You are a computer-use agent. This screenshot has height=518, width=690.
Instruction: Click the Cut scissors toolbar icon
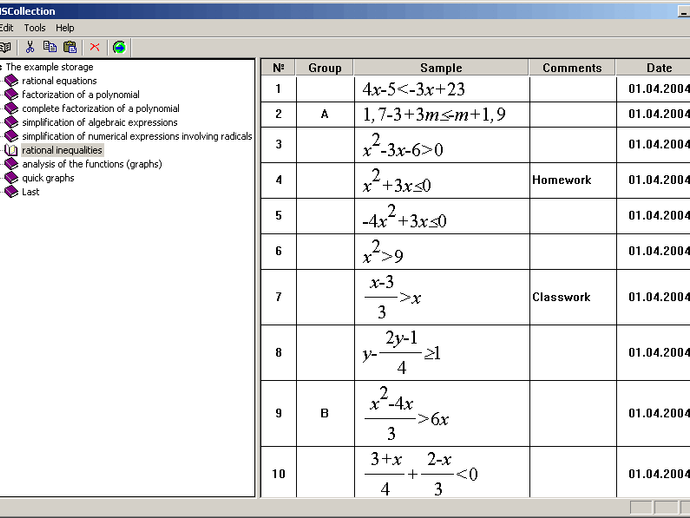(x=30, y=47)
